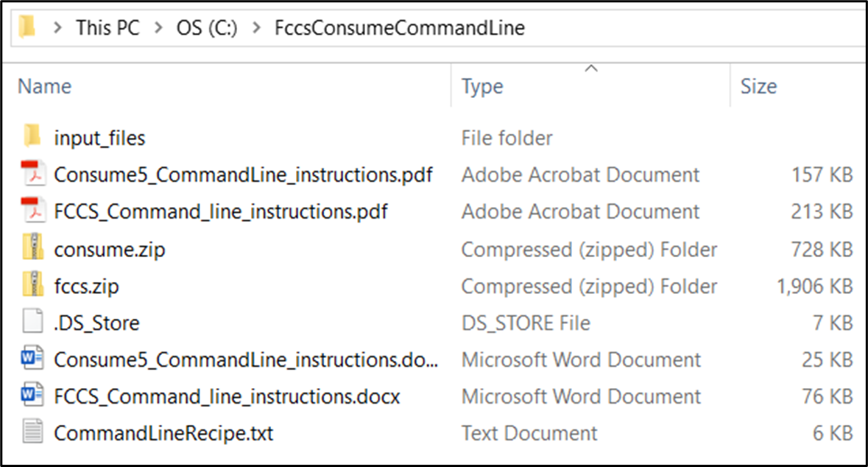Expand chevron between This PC and OS (C:)
Viewport: 868px width, 467px height.
click(x=158, y=29)
